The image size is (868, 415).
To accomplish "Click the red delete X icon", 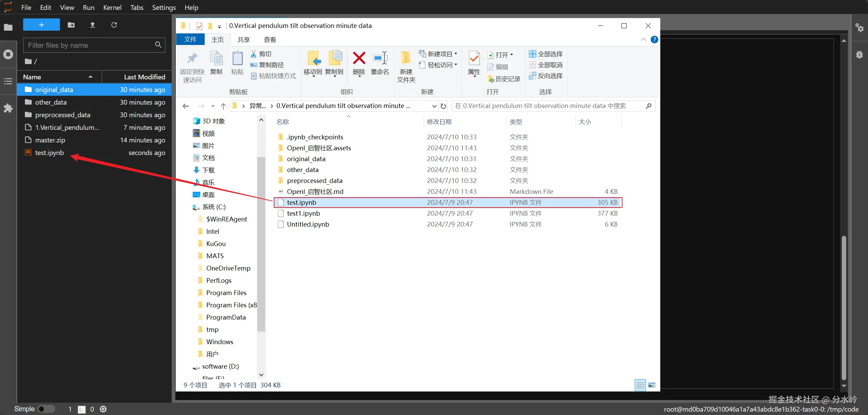I will 359,59.
